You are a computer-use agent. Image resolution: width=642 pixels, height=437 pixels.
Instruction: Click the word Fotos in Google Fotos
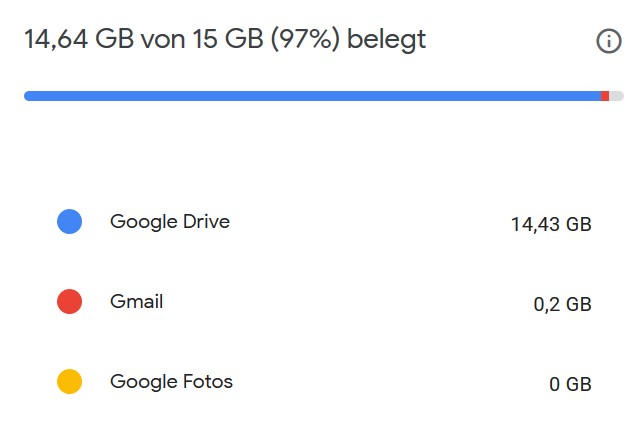click(x=208, y=382)
